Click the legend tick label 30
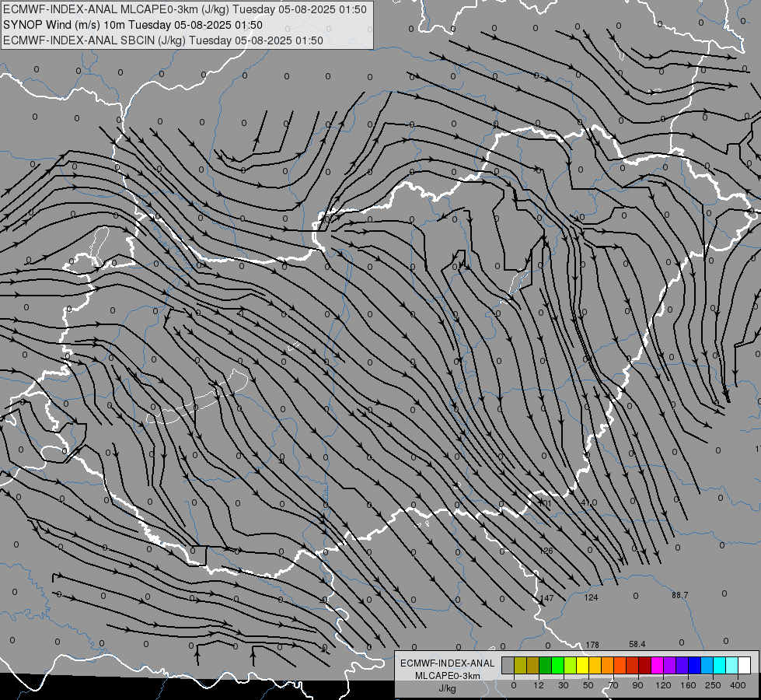761x700 pixels. [564, 685]
